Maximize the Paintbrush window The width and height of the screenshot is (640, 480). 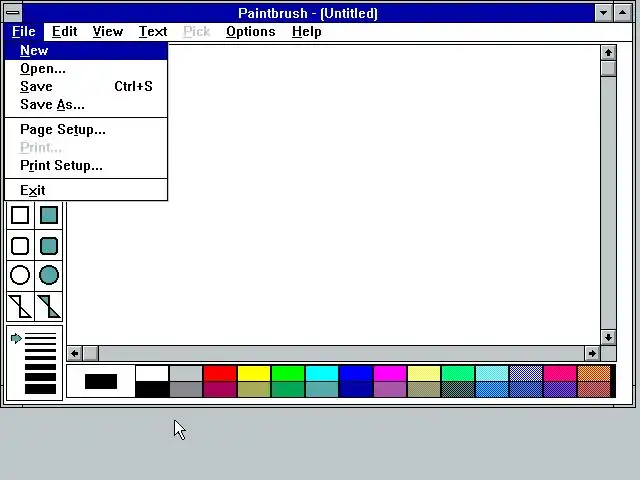tap(622, 13)
